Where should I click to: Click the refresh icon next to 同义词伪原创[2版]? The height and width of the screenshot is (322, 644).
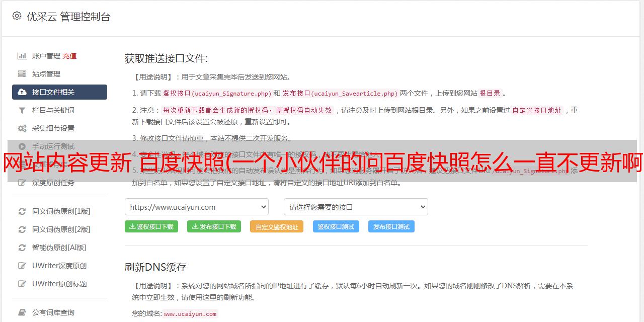(22, 229)
